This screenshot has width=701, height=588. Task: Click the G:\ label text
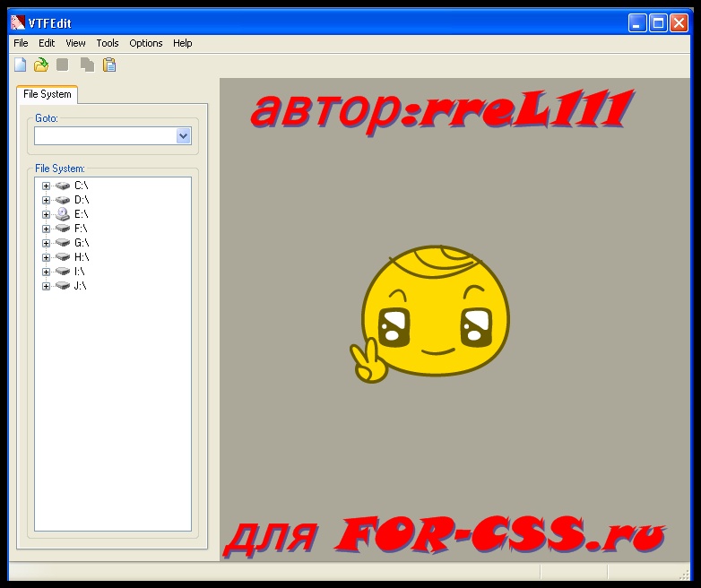point(82,243)
